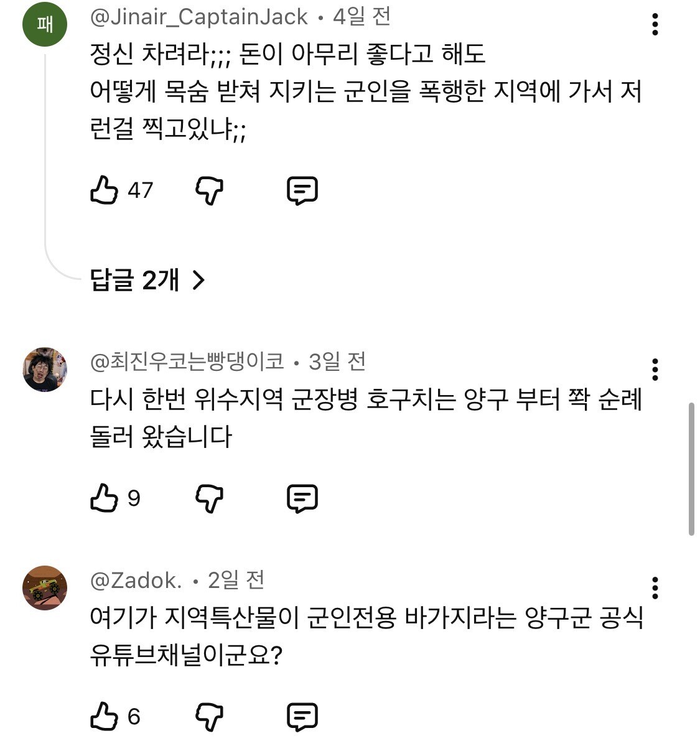
Task: Reply to the @Jinair_CaptainJack comment
Action: click(x=302, y=190)
